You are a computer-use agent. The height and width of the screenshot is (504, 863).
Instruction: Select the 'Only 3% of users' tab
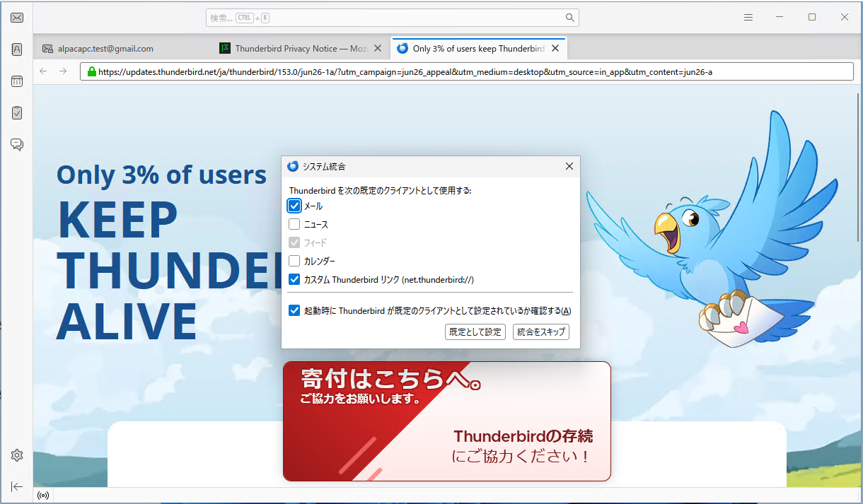pyautogui.click(x=478, y=49)
